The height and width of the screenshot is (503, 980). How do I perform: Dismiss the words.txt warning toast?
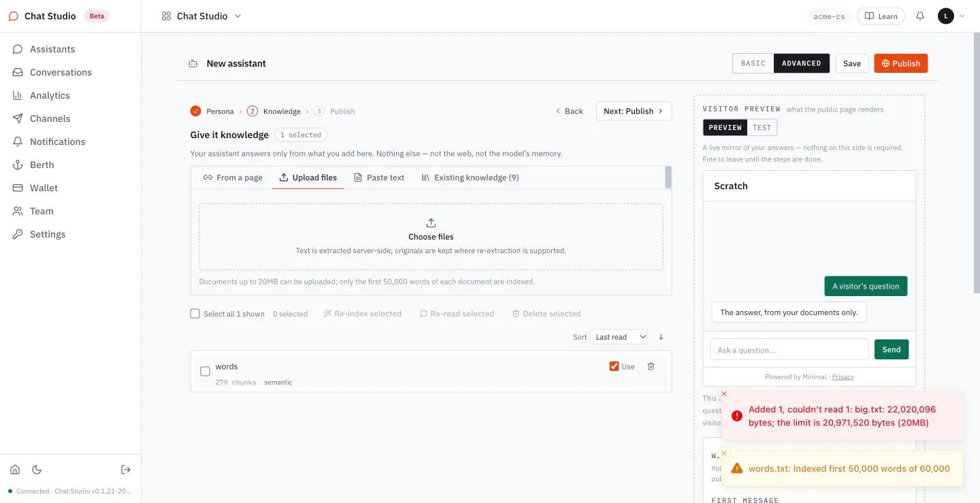click(724, 453)
